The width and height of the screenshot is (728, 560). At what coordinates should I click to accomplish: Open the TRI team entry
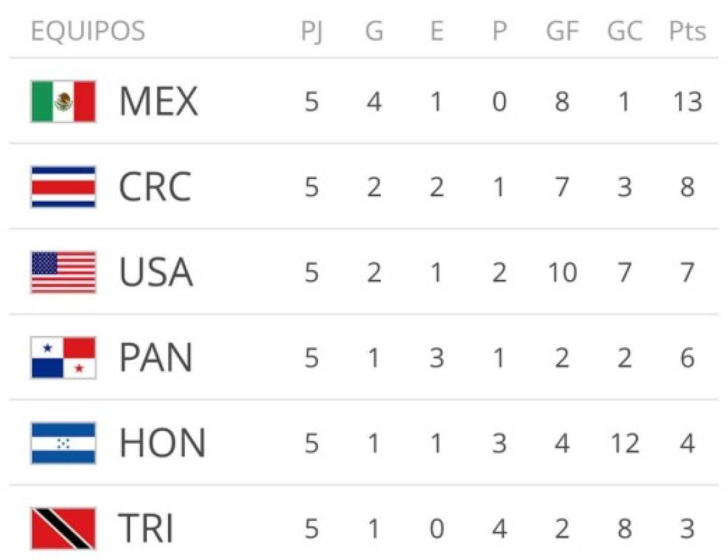point(146,528)
